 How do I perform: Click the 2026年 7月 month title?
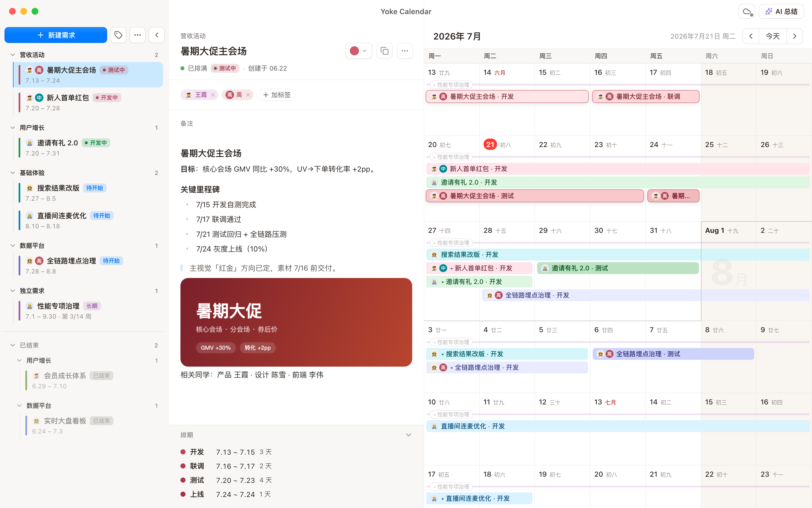(457, 36)
